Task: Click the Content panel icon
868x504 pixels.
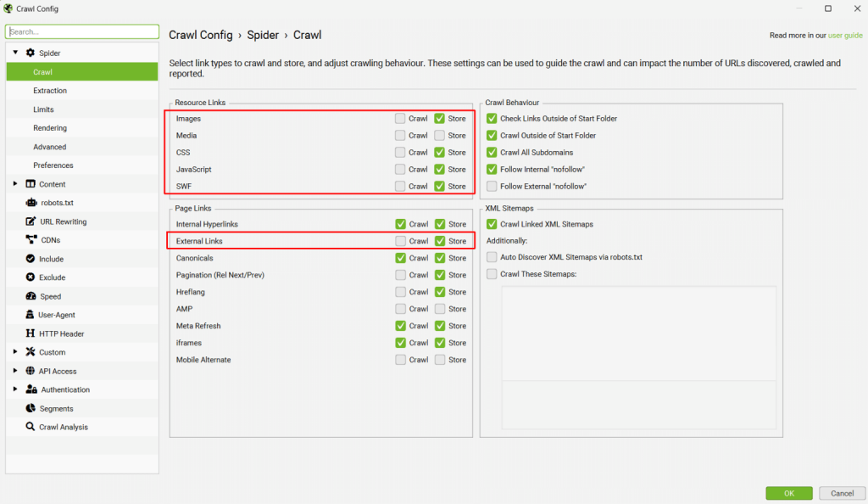Action: pos(31,184)
